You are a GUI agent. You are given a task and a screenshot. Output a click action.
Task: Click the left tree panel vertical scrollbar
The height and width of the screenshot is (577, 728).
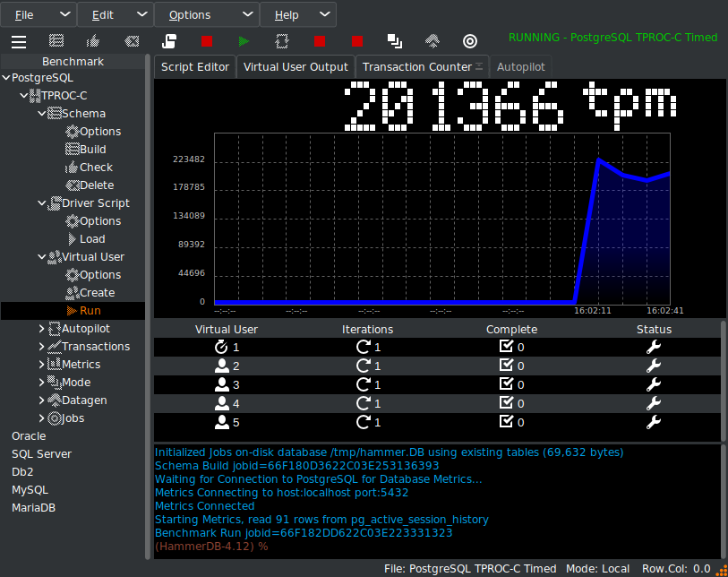click(148, 306)
